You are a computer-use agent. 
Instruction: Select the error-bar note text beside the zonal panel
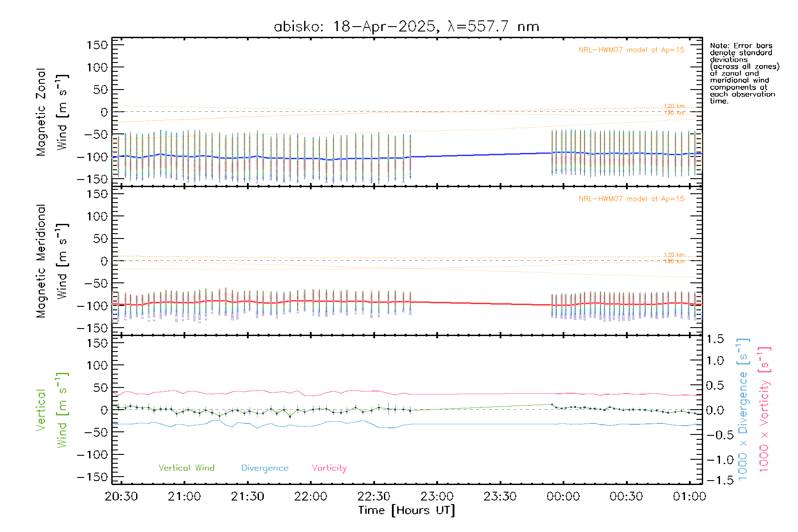click(744, 73)
